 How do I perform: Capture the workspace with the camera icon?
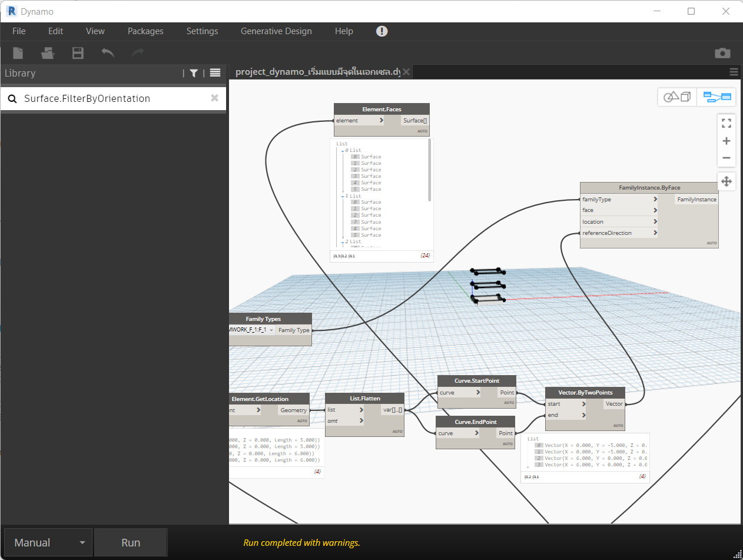click(722, 53)
